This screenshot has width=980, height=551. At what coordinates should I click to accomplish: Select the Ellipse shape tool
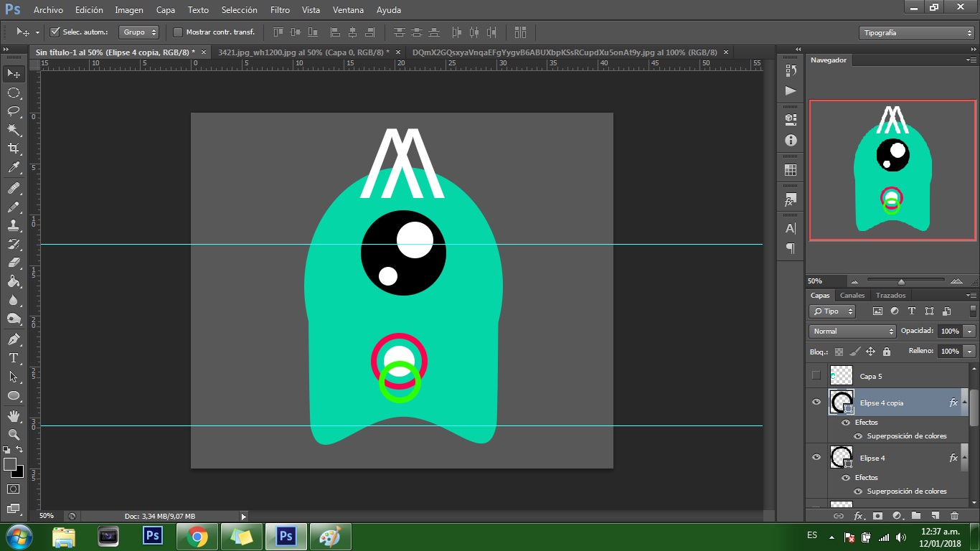(x=14, y=395)
